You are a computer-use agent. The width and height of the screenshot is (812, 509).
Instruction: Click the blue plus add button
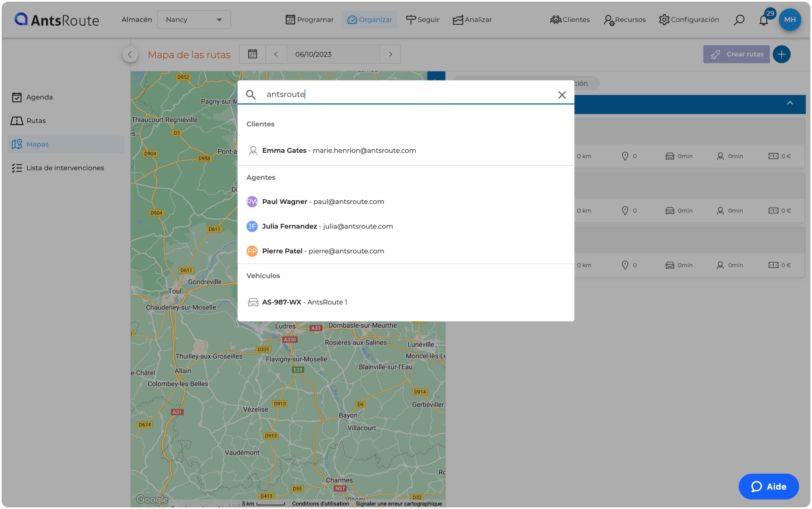point(781,54)
